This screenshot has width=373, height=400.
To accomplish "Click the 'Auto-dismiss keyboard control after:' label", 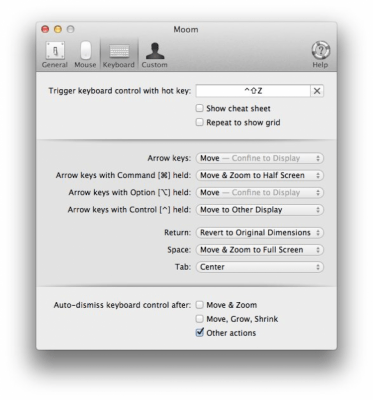I will click(x=122, y=305).
